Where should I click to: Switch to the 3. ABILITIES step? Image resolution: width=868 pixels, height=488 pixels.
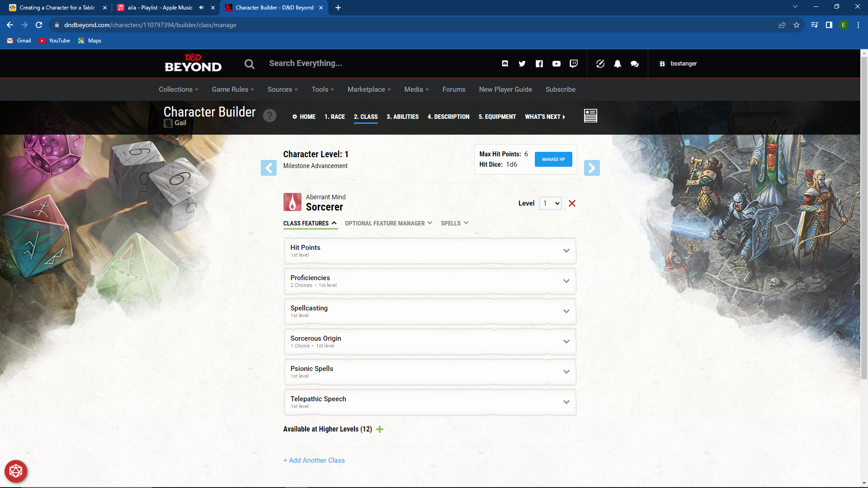pyautogui.click(x=402, y=117)
